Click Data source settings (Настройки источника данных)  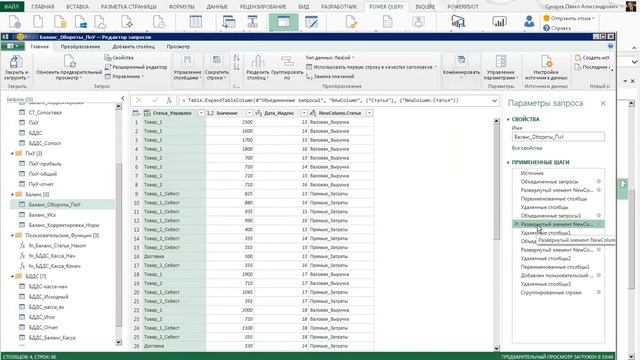[546, 68]
